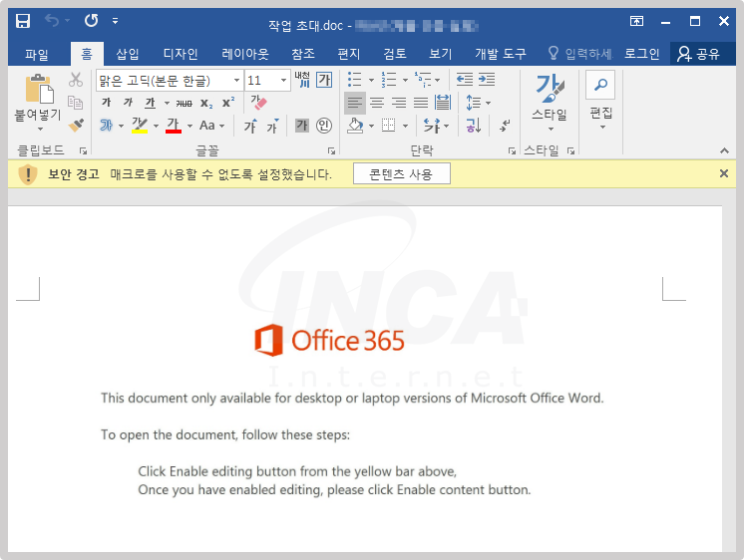Click the Enclose Characters 인 icon
Screen dimensions: 744x560
[324, 126]
